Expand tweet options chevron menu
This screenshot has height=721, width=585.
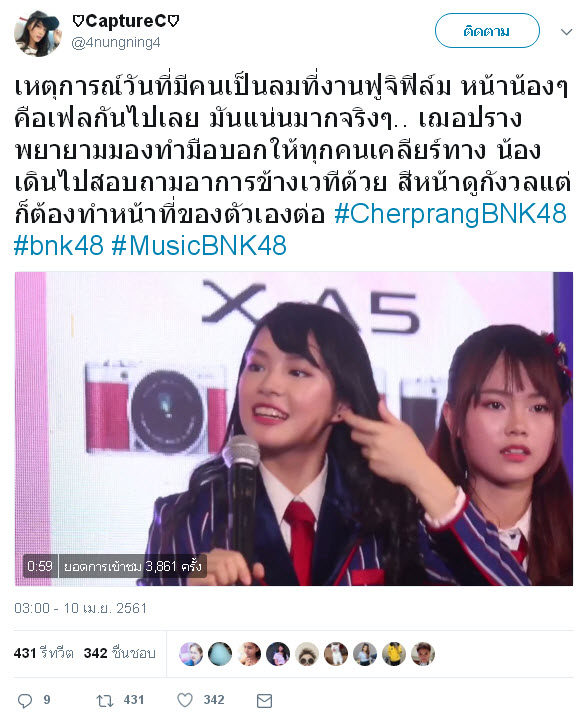tap(567, 32)
